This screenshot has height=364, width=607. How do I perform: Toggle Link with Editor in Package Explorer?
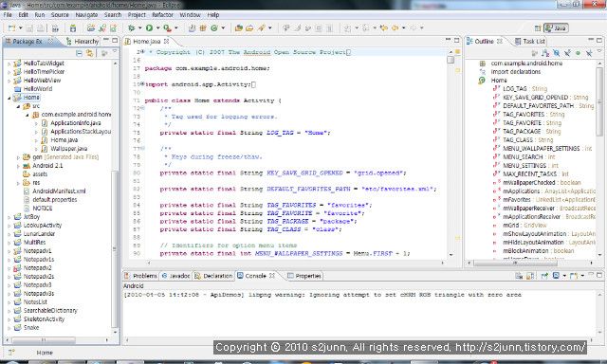point(90,53)
